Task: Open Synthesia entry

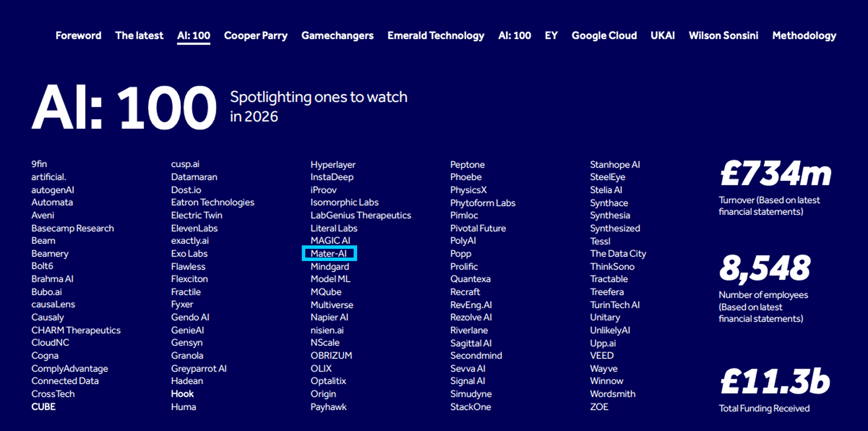Action: [x=610, y=215]
